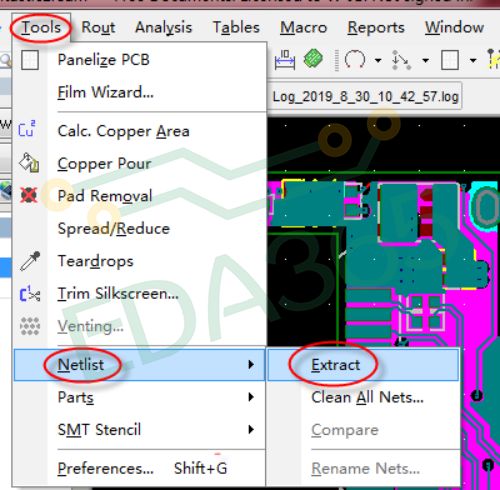Expand the SMT Stencil submenu
Image resolution: width=500 pixels, height=490 pixels.
click(x=139, y=429)
